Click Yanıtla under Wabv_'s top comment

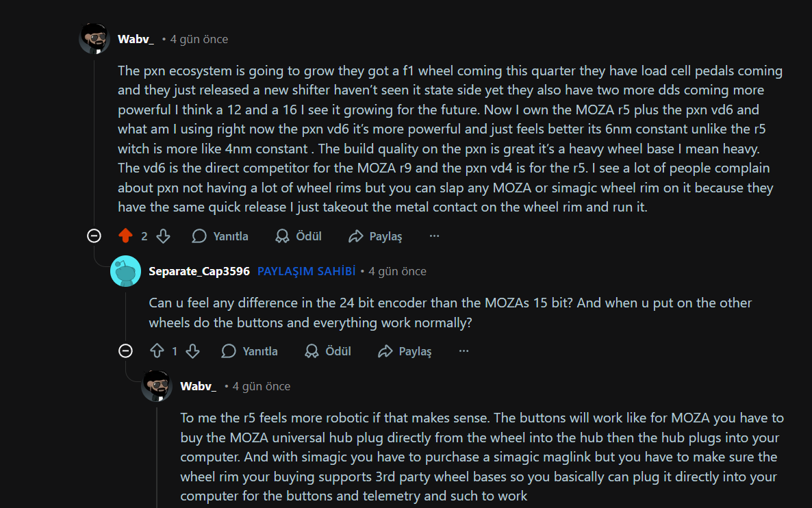(220, 236)
